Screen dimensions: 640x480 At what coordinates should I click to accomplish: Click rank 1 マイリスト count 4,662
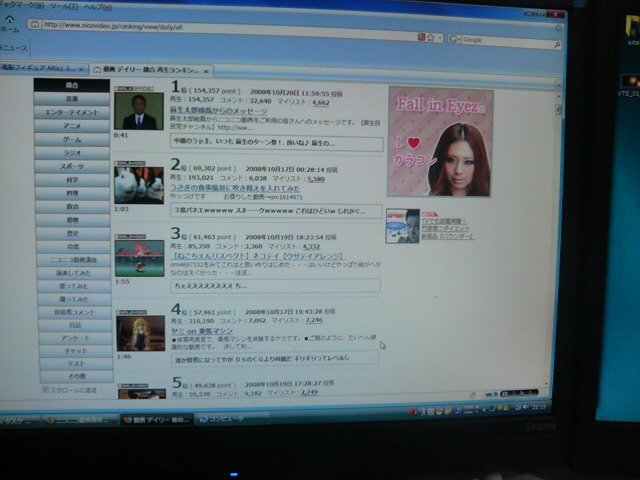tap(320, 102)
